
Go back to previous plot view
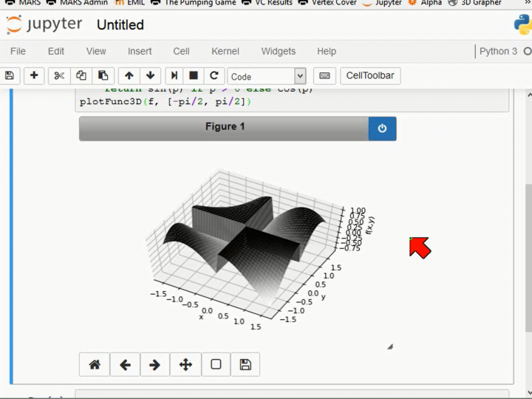click(x=125, y=365)
